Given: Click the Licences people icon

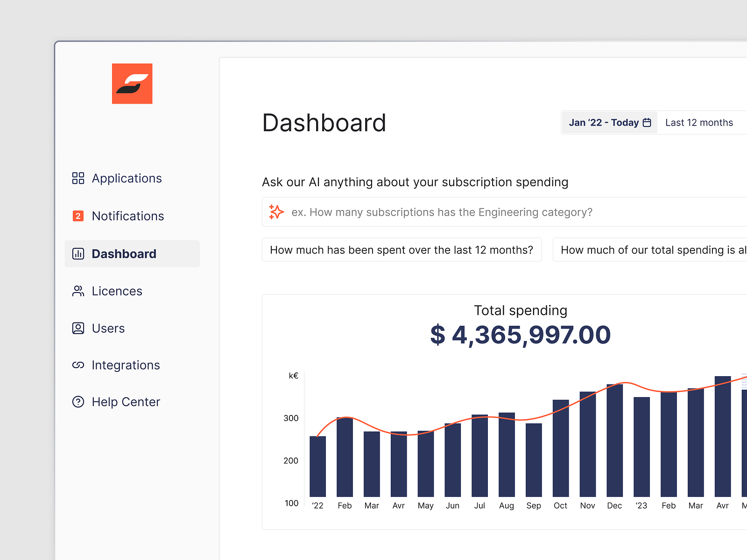Looking at the screenshot, I should pos(78,291).
